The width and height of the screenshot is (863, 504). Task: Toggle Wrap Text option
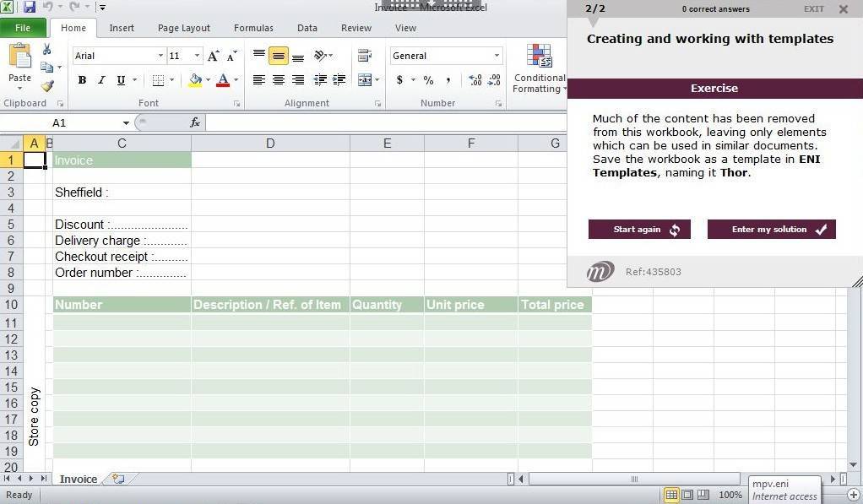click(365, 56)
